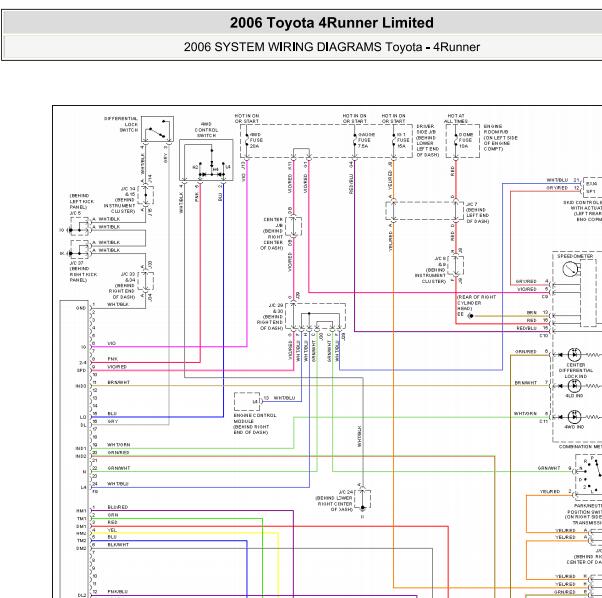
Task: Click the BRN/WHT label at IND3 terminal
Action: coord(118,382)
